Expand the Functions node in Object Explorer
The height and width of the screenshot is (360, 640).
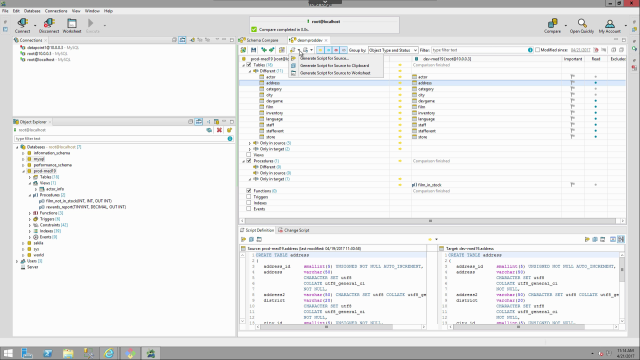point(30,213)
